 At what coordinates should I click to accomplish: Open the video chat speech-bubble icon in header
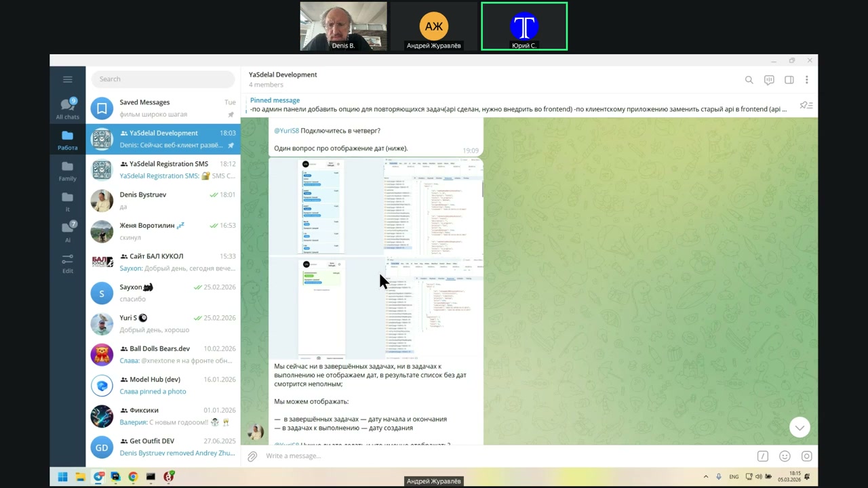click(x=769, y=80)
